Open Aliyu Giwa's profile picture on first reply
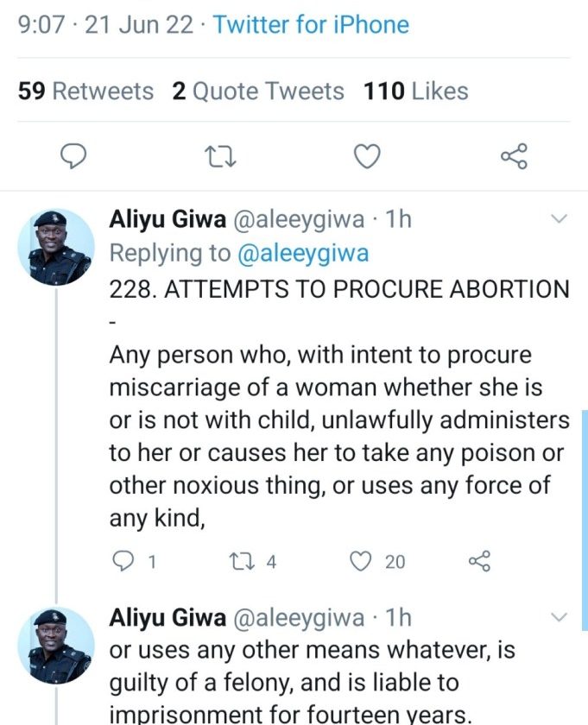The image size is (588, 725). click(x=56, y=248)
